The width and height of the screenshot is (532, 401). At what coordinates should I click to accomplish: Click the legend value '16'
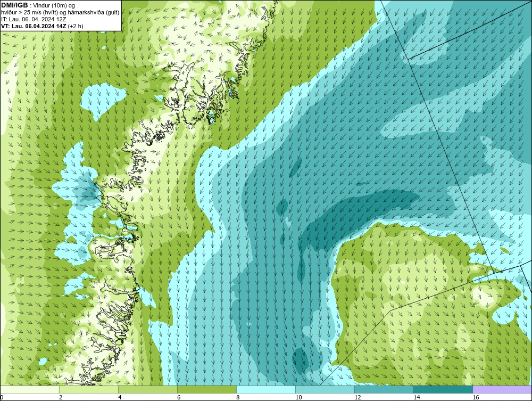(x=476, y=397)
